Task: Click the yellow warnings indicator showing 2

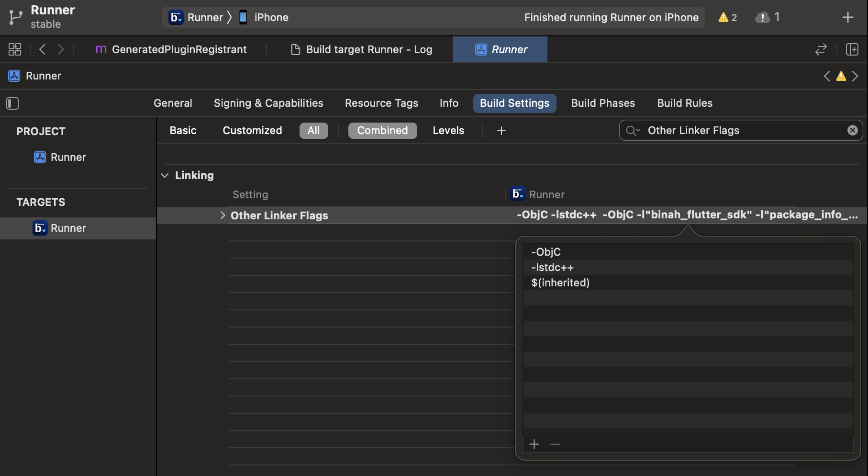Action: click(x=727, y=17)
